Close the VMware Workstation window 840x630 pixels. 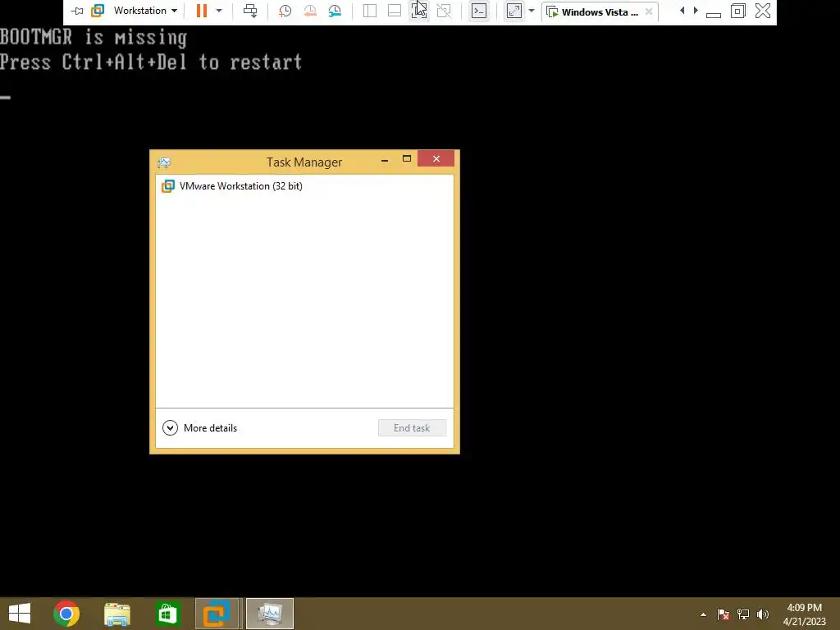pyautogui.click(x=763, y=11)
